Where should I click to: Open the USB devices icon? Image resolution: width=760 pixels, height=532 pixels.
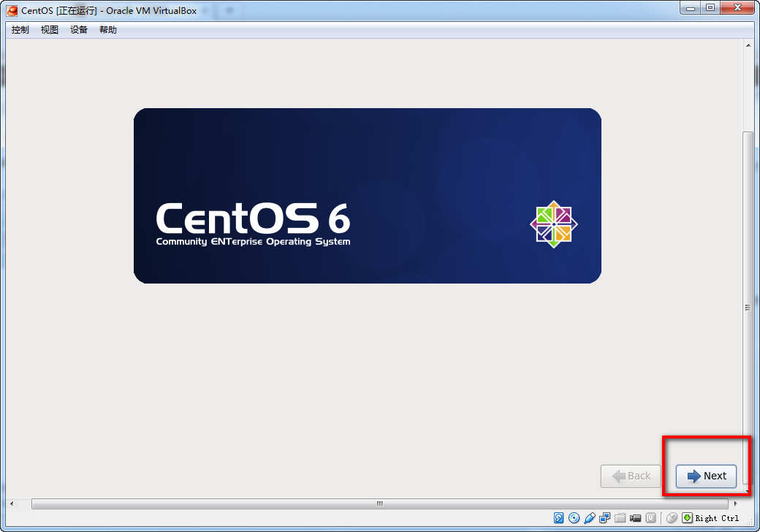(x=590, y=518)
